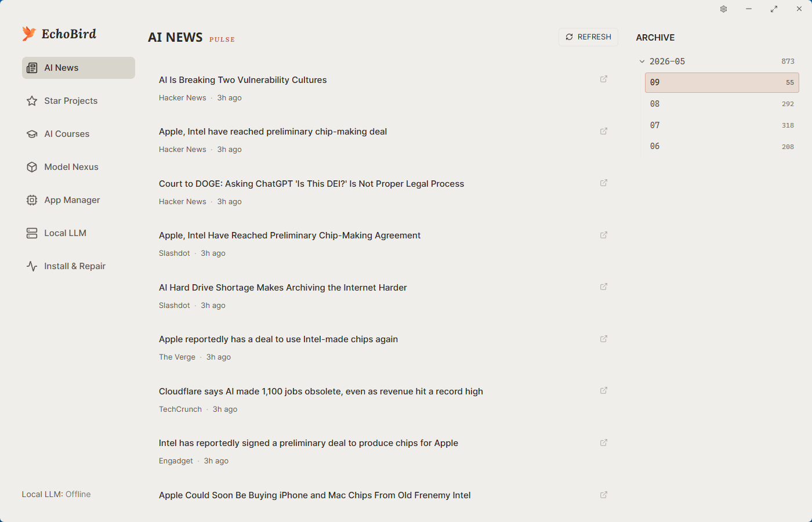Open external link for 'AI Is Breaking Two Vulnerability Cultures'
The image size is (812, 522).
click(604, 79)
